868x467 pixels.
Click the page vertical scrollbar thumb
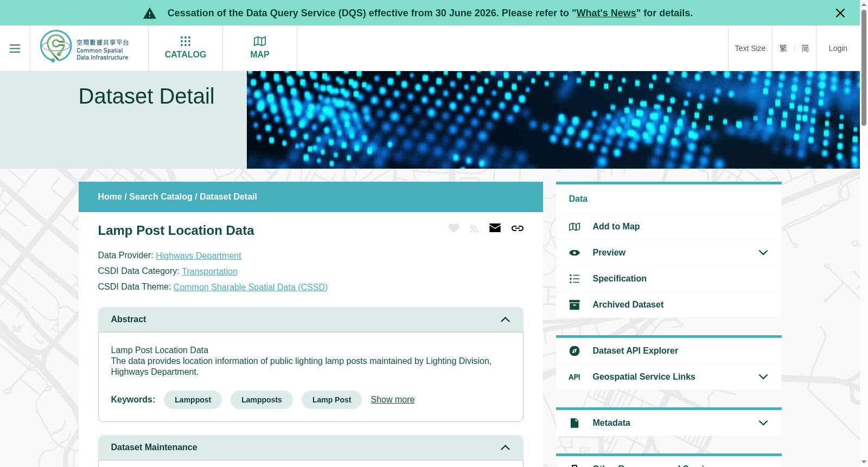[864, 68]
